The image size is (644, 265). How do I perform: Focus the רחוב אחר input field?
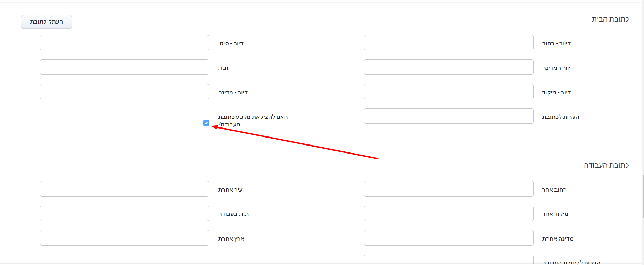(x=449, y=189)
